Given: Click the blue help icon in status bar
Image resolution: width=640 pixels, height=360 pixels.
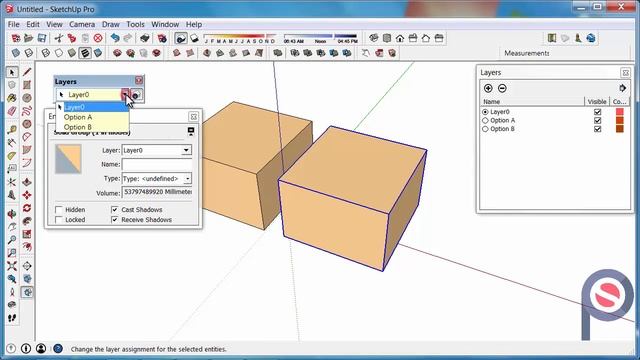Looking at the screenshot, I should [x=58, y=349].
